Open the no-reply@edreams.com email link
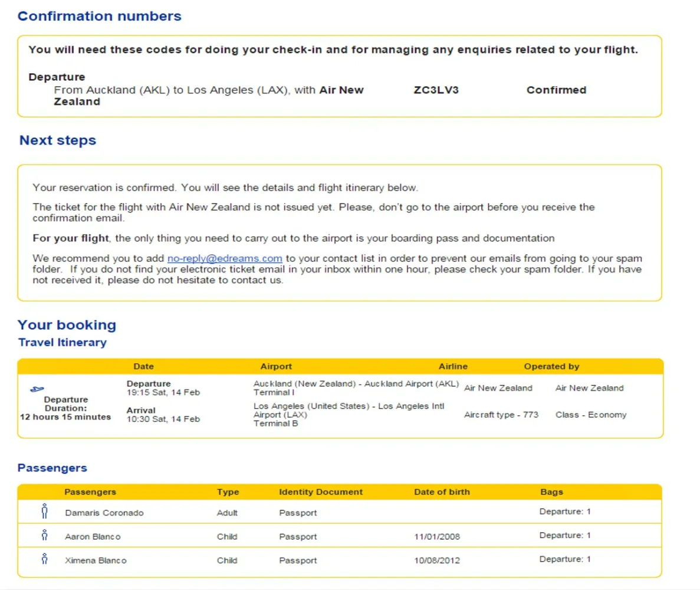This screenshot has width=700, height=590. [225, 258]
